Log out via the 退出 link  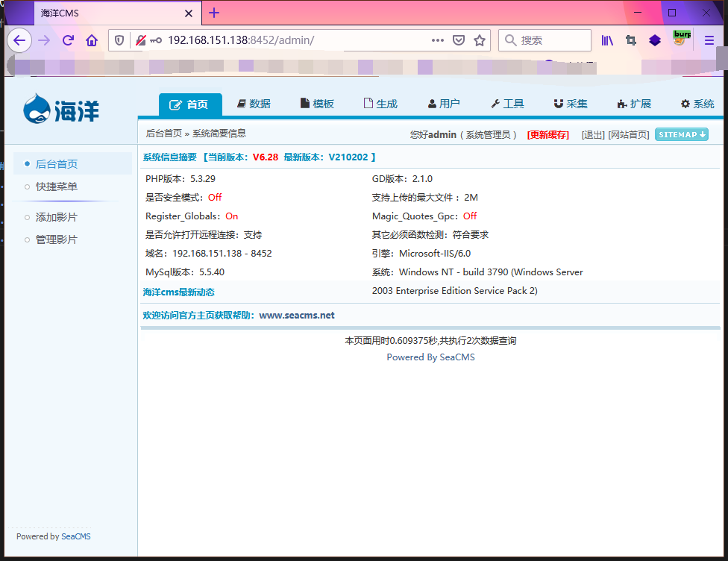[593, 135]
